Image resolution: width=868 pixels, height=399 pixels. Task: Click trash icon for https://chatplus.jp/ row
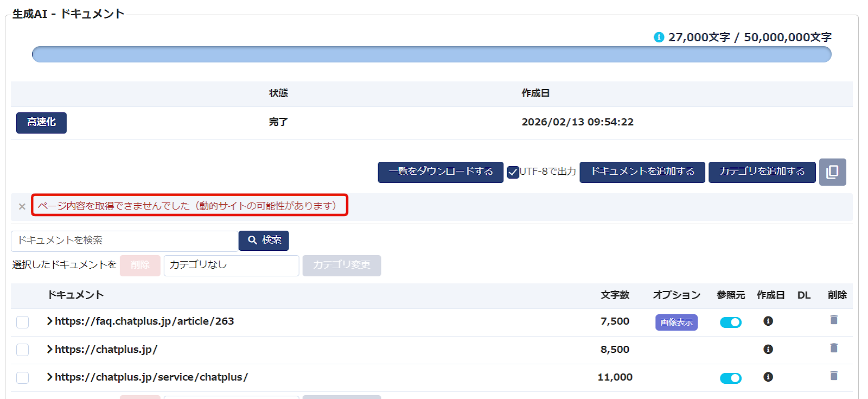[x=834, y=348]
